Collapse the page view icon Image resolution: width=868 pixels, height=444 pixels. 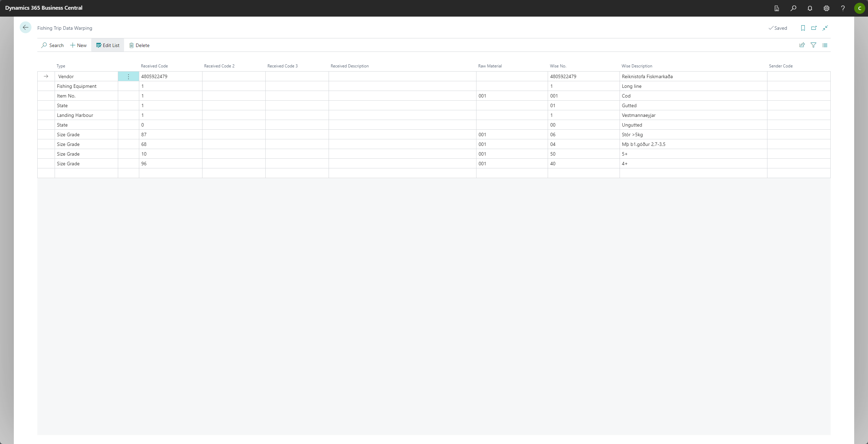(x=825, y=28)
